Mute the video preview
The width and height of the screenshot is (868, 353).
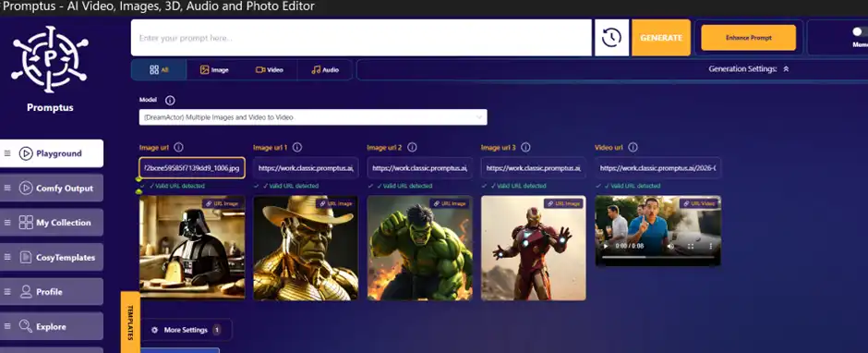671,246
